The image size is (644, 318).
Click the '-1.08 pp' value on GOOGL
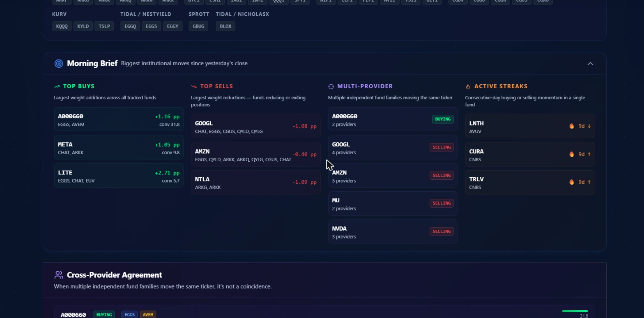pyautogui.click(x=304, y=126)
